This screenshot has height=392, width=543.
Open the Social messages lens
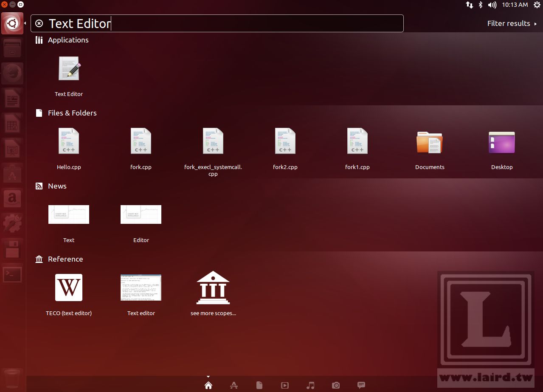(361, 385)
